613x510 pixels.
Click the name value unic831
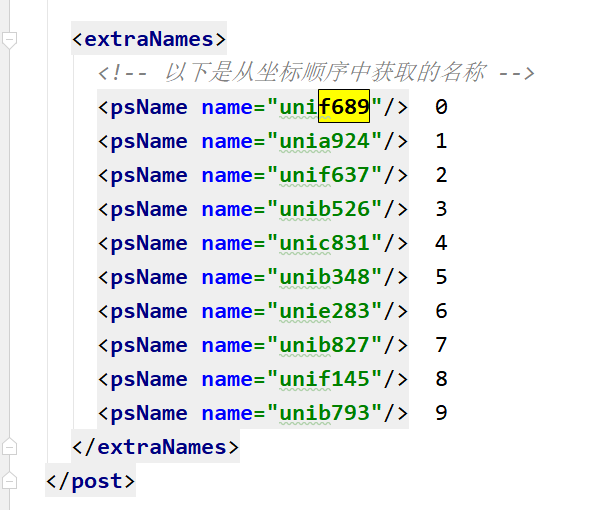point(324,243)
